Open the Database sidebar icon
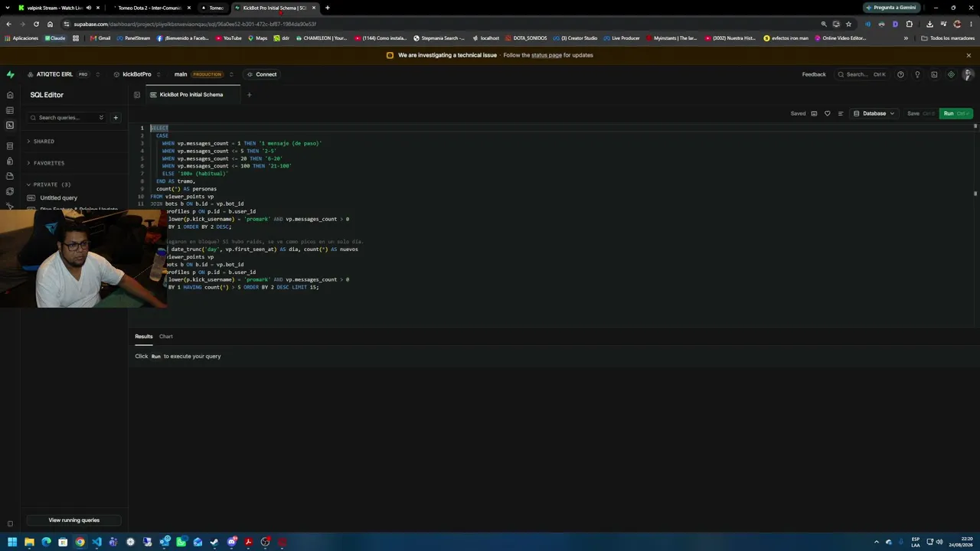980x551 pixels. point(10,145)
